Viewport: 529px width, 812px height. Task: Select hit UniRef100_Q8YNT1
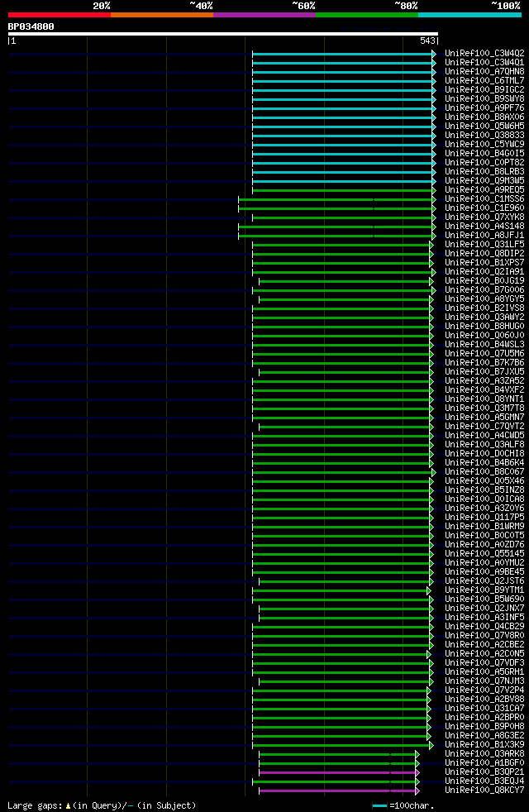click(484, 399)
